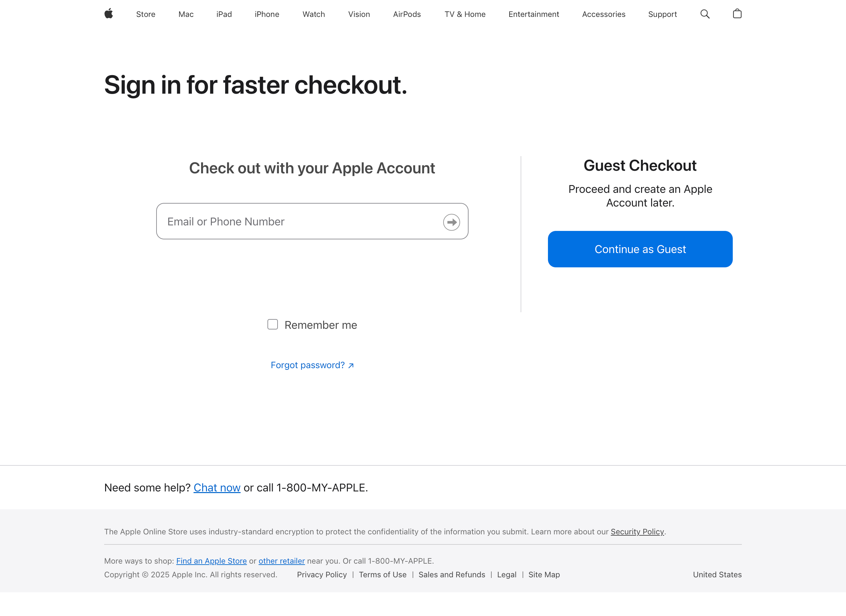Click the Email or Phone Number field
The height and width of the screenshot is (616, 846).
tap(298, 221)
